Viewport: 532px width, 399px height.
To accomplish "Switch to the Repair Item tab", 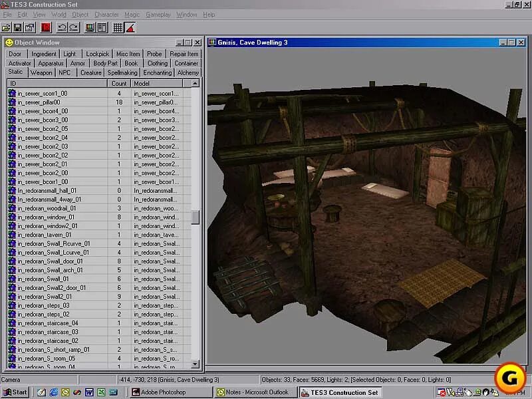I will 184,54.
